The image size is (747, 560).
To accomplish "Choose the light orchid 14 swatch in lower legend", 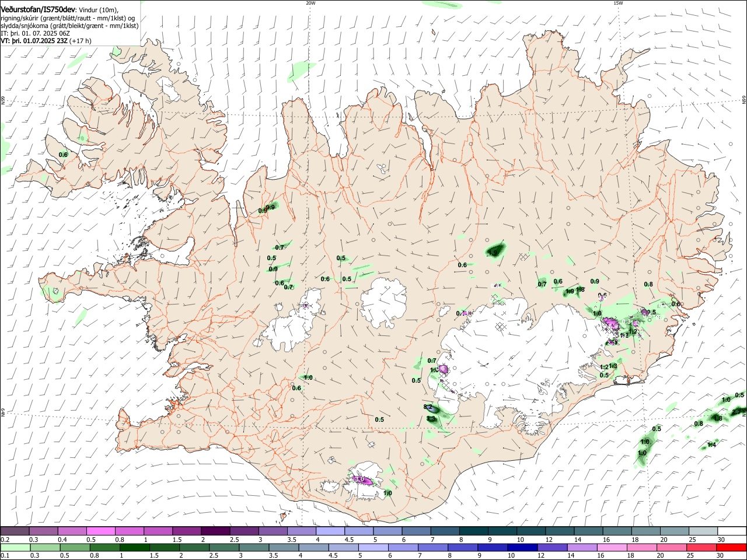I will click(582, 547).
